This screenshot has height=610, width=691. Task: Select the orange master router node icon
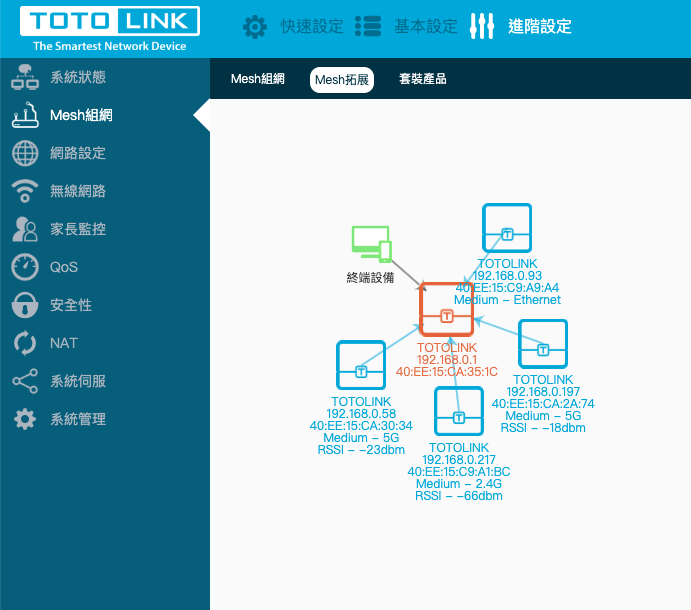446,309
